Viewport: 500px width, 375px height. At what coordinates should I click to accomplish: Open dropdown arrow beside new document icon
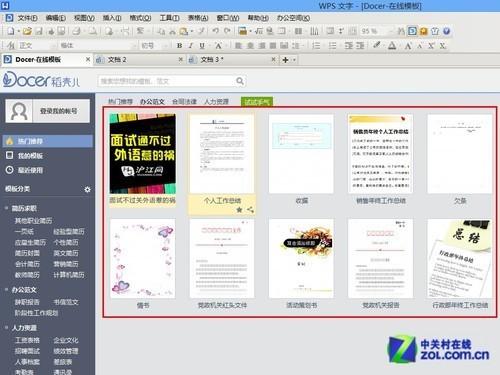pyautogui.click(x=19, y=32)
